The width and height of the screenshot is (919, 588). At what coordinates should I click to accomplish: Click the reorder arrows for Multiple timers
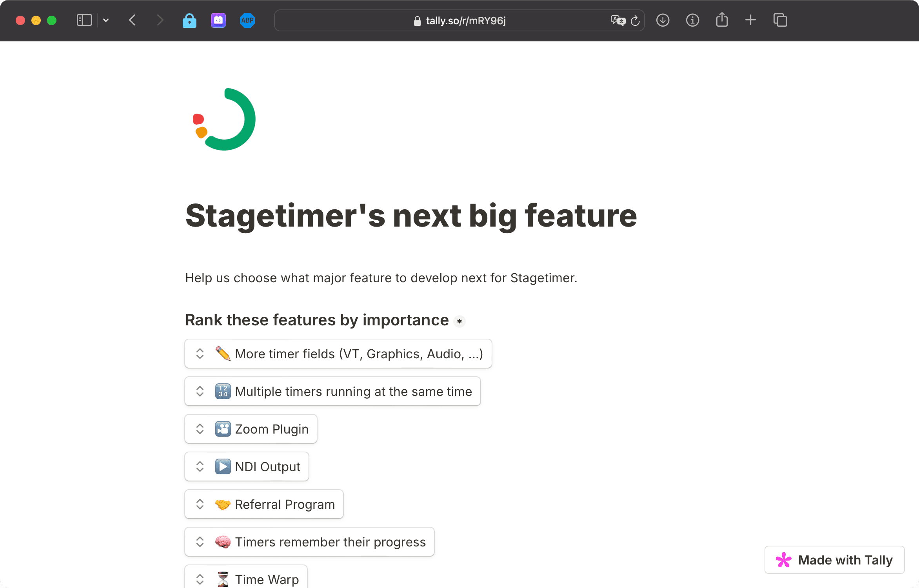(x=200, y=391)
